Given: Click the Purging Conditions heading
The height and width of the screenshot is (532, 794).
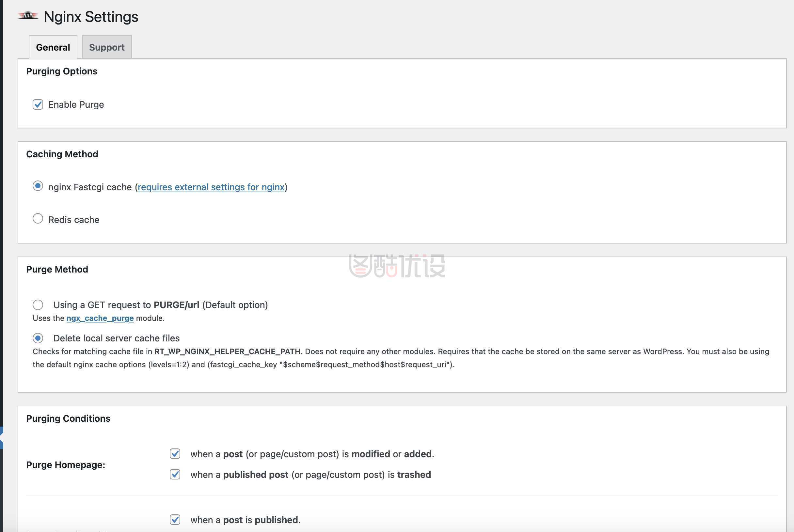Looking at the screenshot, I should click(68, 418).
